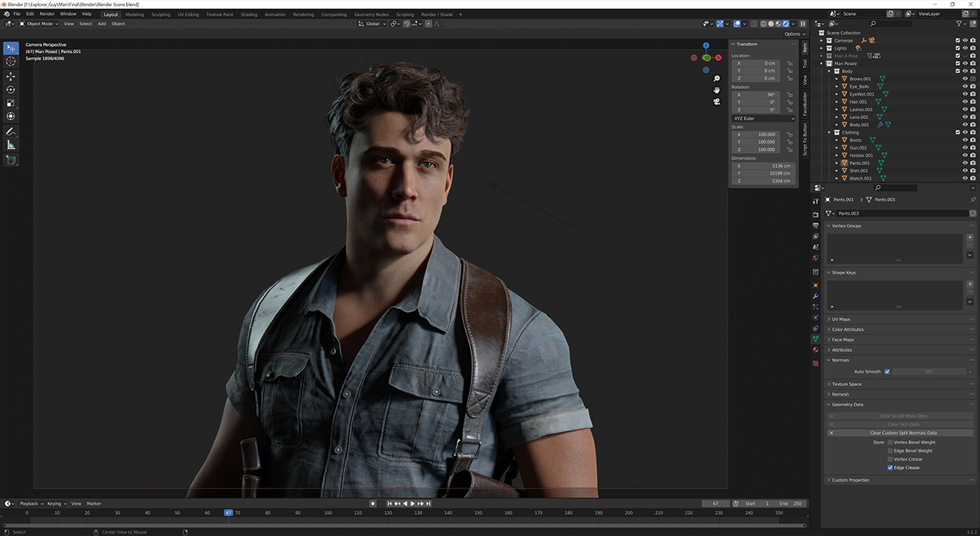Viewport: 980px width, 536px height.
Task: Toggle Auto Smooth checkbox
Action: pyautogui.click(x=887, y=371)
